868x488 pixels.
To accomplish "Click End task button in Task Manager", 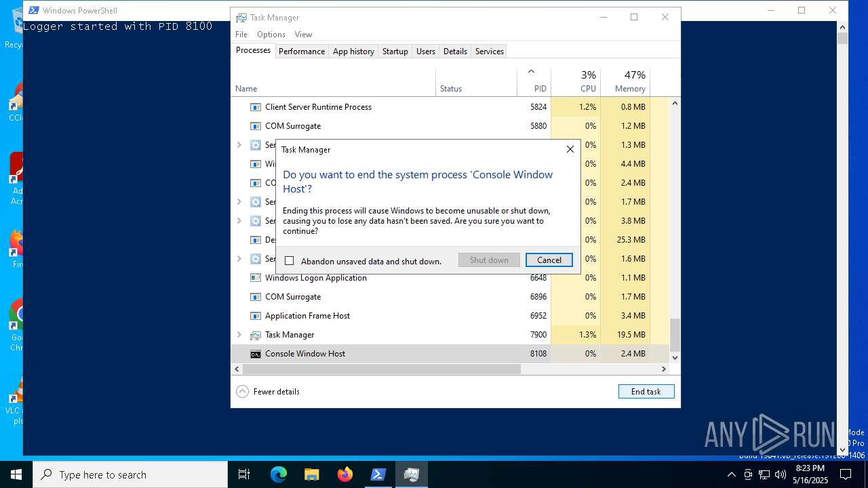I will 646,392.
